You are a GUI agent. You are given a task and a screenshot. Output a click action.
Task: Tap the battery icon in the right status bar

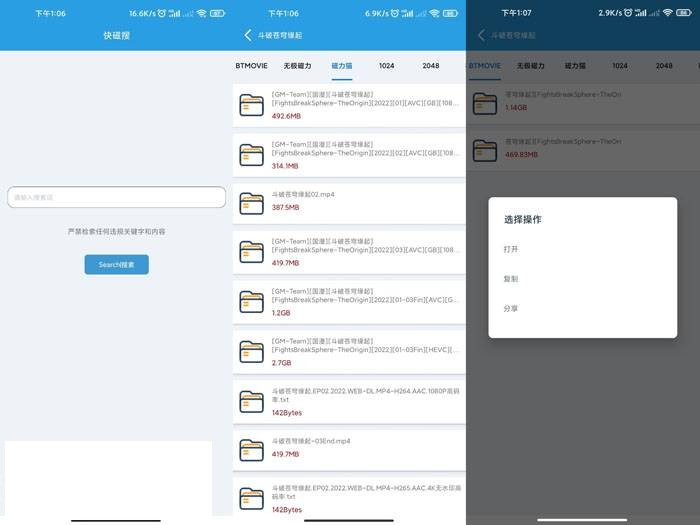(683, 13)
